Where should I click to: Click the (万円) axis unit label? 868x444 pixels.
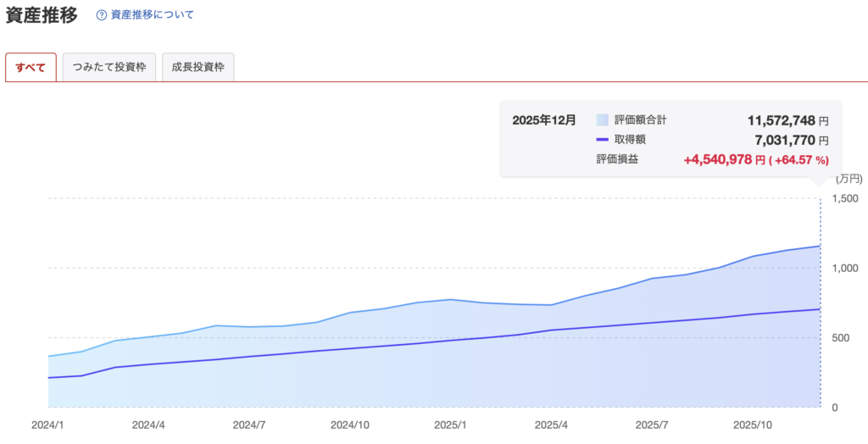point(848,179)
